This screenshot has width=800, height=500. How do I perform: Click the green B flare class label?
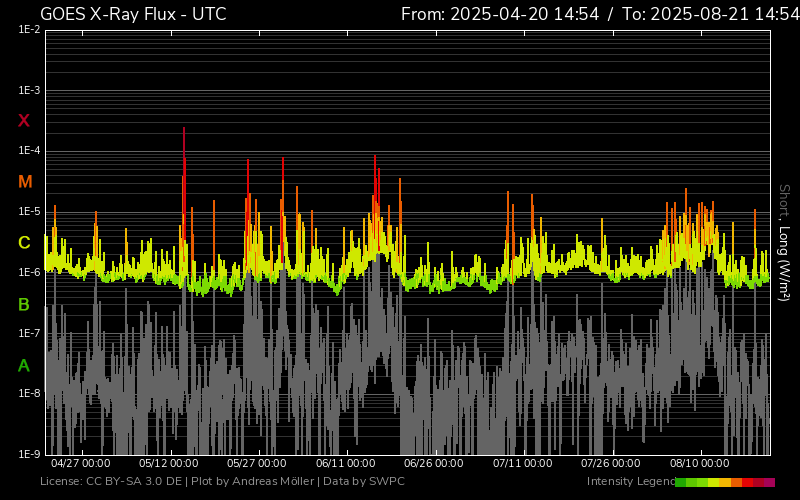pos(24,304)
